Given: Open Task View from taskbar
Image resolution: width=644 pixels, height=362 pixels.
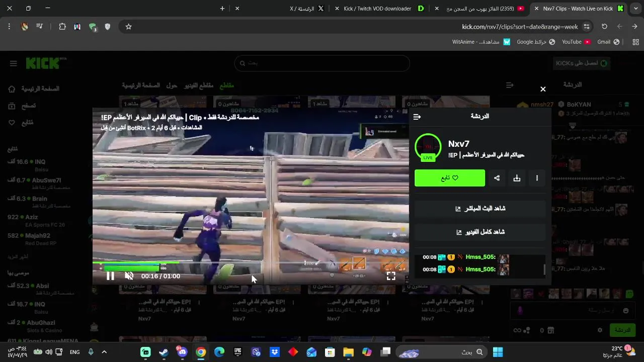Looking at the screenshot, I should [385, 352].
